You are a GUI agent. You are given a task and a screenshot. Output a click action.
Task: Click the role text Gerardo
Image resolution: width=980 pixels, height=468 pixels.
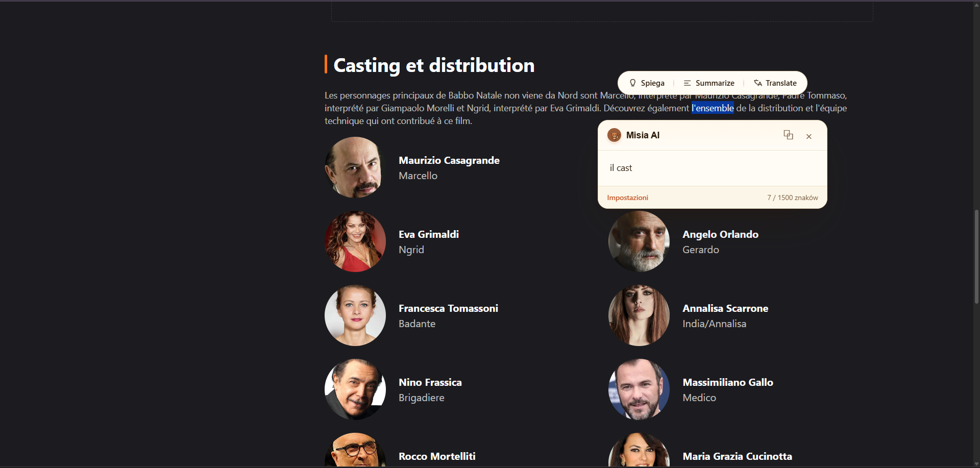coord(701,250)
